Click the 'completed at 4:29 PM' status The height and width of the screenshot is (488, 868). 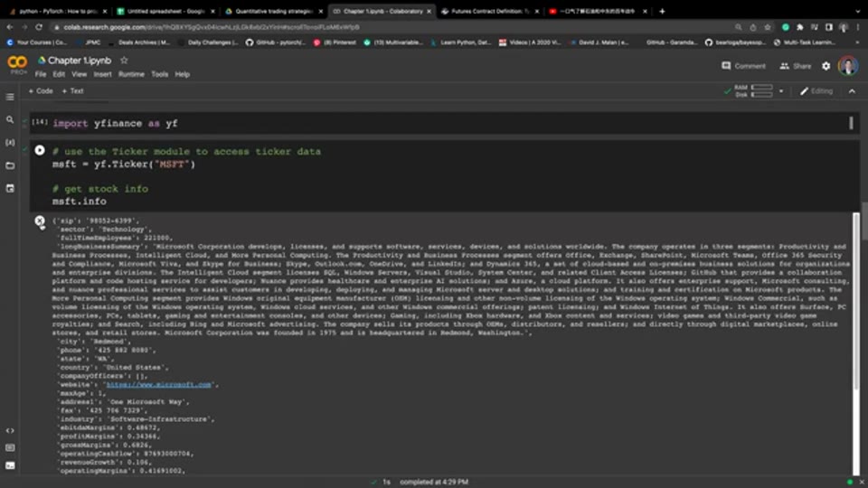pos(434,482)
